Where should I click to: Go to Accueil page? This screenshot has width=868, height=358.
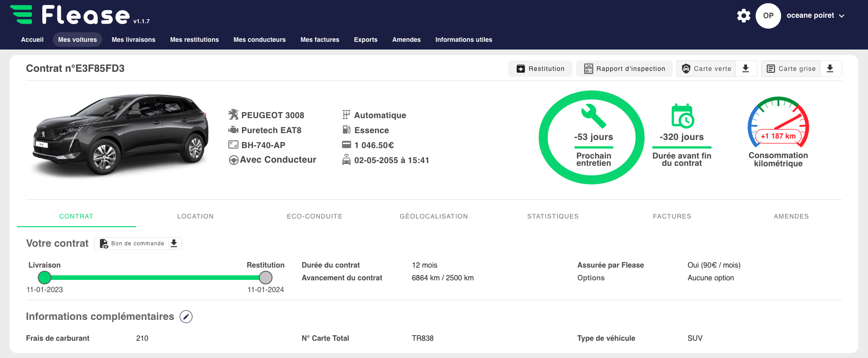click(32, 40)
